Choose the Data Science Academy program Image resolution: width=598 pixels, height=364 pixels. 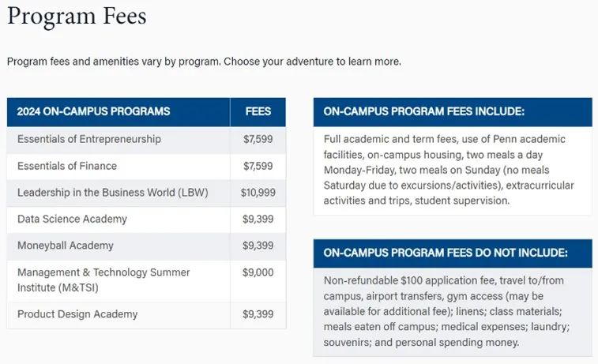click(72, 220)
